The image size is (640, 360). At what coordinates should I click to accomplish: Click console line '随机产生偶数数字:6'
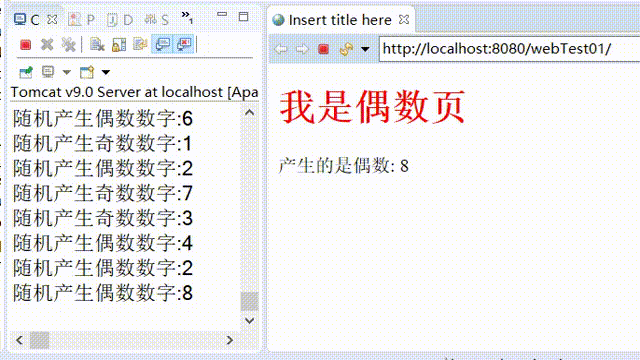[x=103, y=118]
